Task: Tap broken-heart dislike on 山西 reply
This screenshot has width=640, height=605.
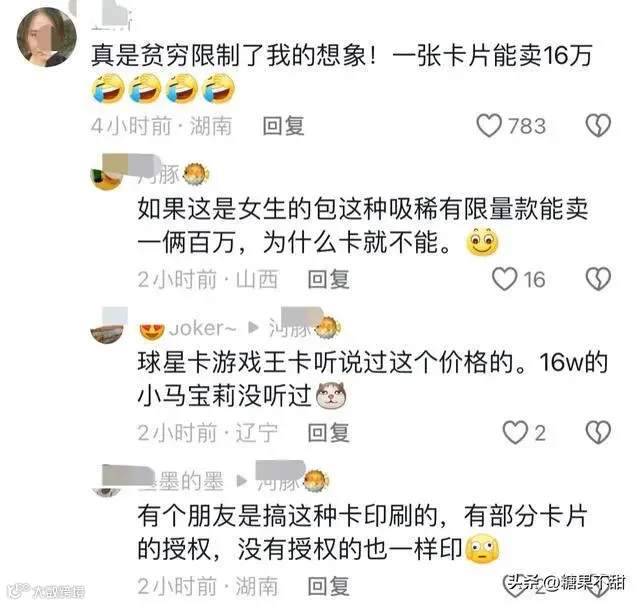Action: 598,279
